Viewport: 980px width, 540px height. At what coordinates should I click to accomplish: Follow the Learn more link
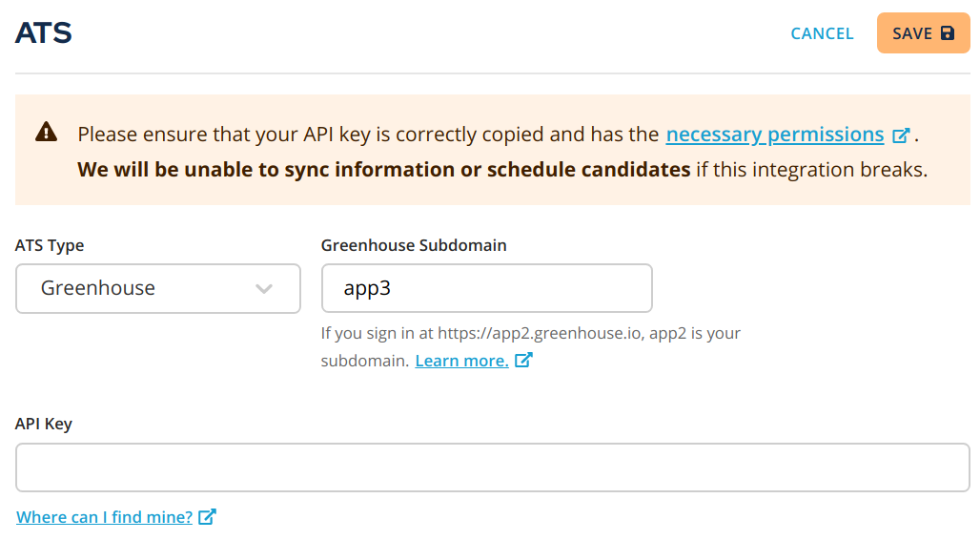[461, 361]
